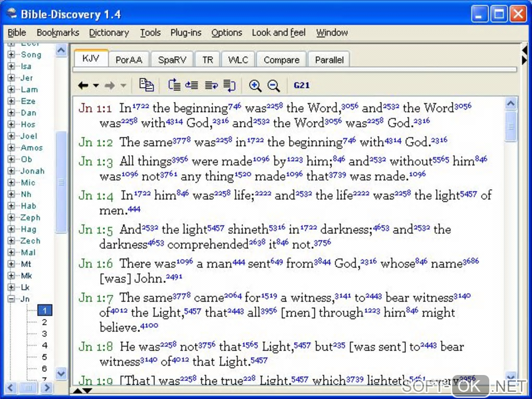Expand the Isa book in tree
The width and height of the screenshot is (532, 399).
pos(11,66)
